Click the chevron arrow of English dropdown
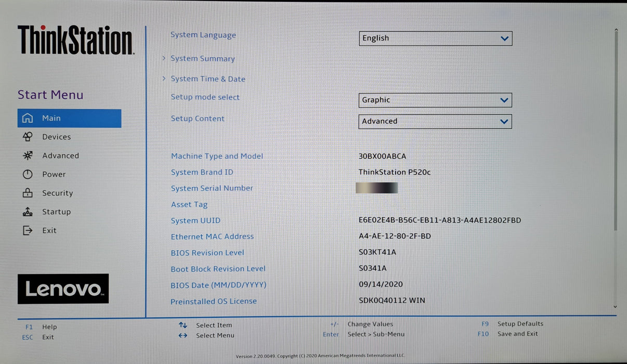The height and width of the screenshot is (364, 627). [x=504, y=38]
